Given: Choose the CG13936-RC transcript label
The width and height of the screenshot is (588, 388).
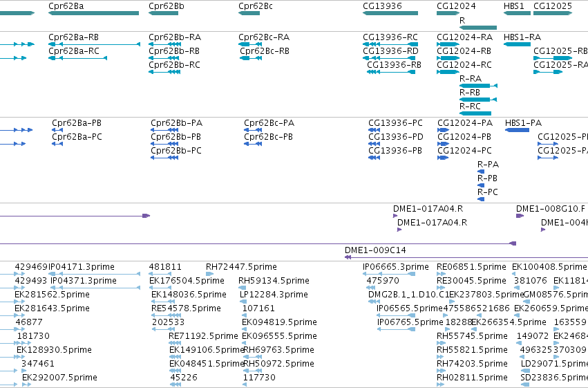Looking at the screenshot, I should point(390,37).
